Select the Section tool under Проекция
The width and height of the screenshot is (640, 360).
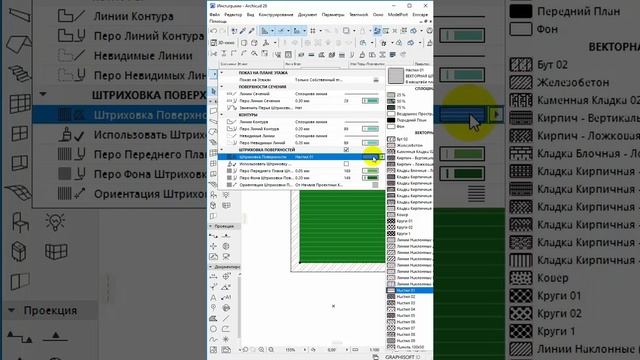tap(213, 236)
